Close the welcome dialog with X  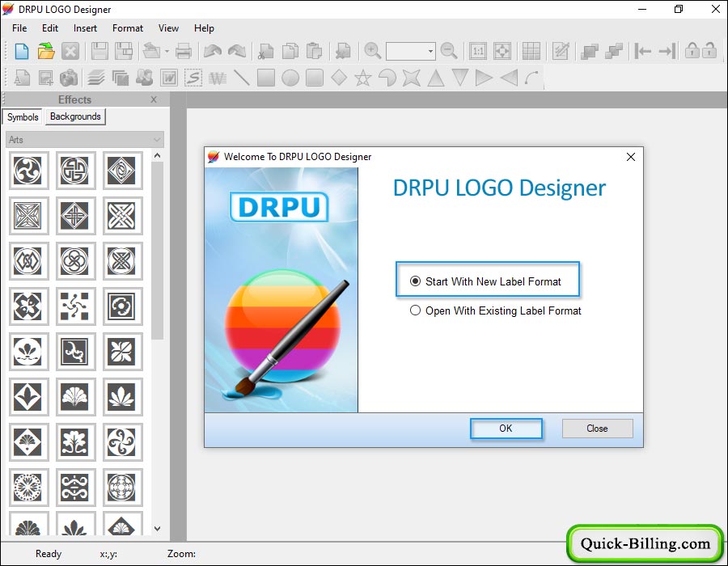point(630,157)
